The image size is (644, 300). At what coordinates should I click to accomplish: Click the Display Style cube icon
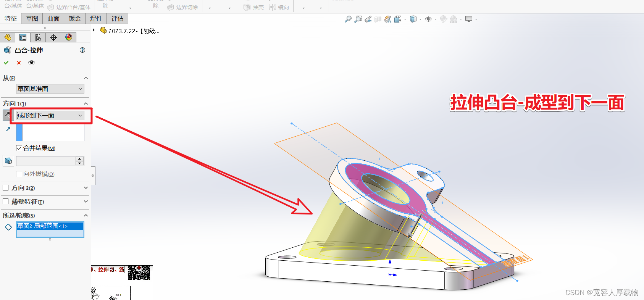tap(413, 19)
